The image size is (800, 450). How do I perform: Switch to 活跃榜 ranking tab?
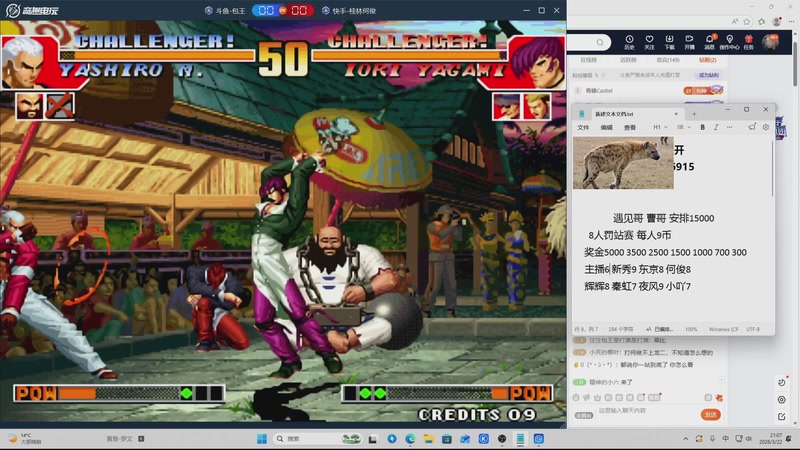628,60
